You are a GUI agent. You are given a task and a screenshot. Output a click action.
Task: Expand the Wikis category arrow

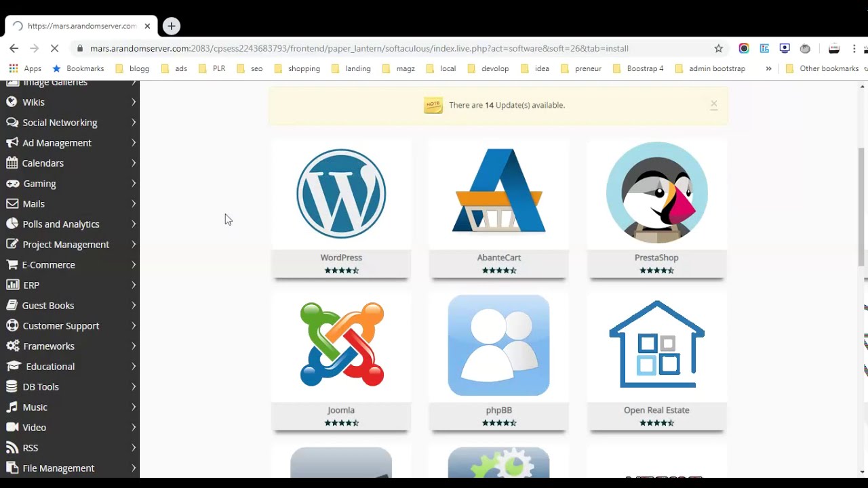(x=134, y=102)
